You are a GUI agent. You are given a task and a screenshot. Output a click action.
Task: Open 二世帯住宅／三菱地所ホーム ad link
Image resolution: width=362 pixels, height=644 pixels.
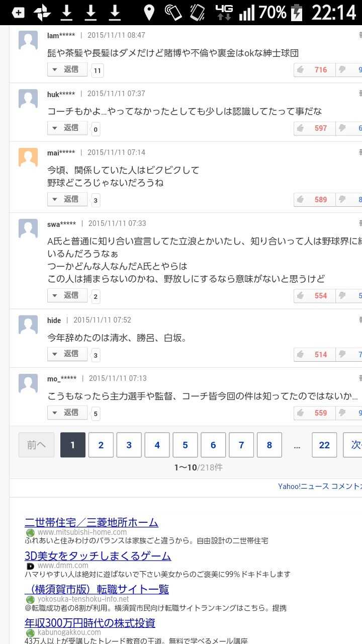pos(92,522)
